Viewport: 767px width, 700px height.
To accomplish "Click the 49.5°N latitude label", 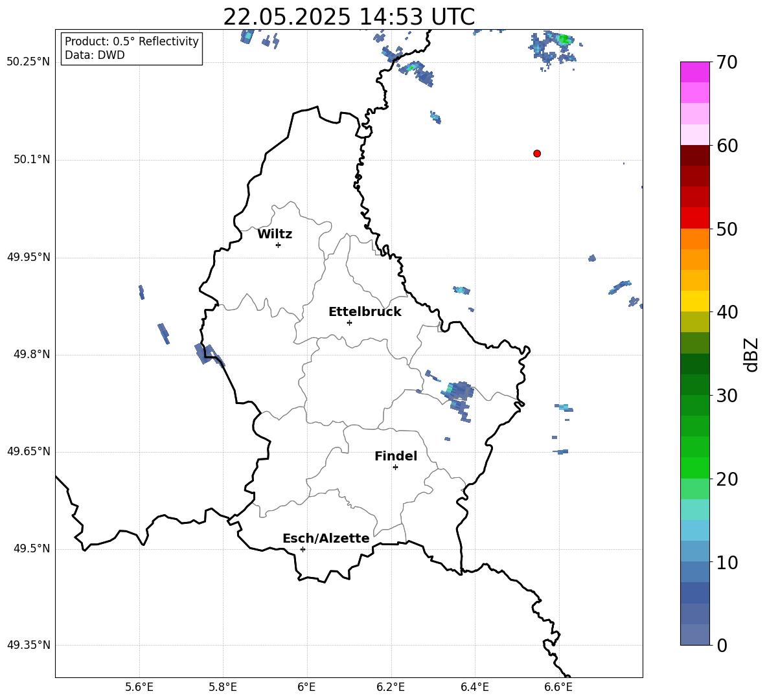I will point(32,548).
